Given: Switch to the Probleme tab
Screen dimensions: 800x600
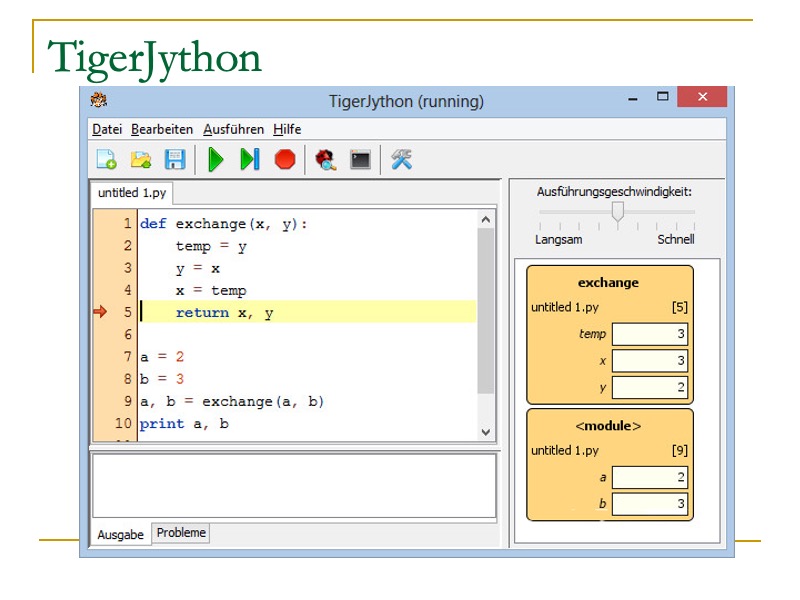Looking at the screenshot, I should point(181,533).
